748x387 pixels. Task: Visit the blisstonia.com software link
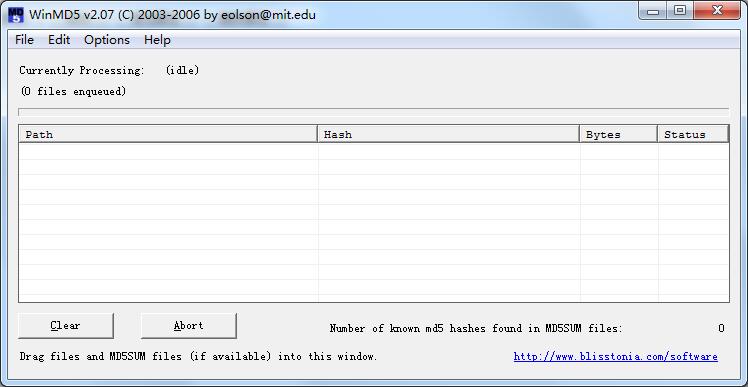click(x=615, y=356)
